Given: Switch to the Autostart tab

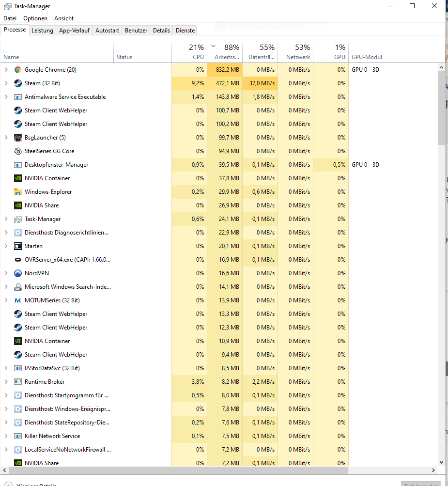Looking at the screenshot, I should coord(107,31).
